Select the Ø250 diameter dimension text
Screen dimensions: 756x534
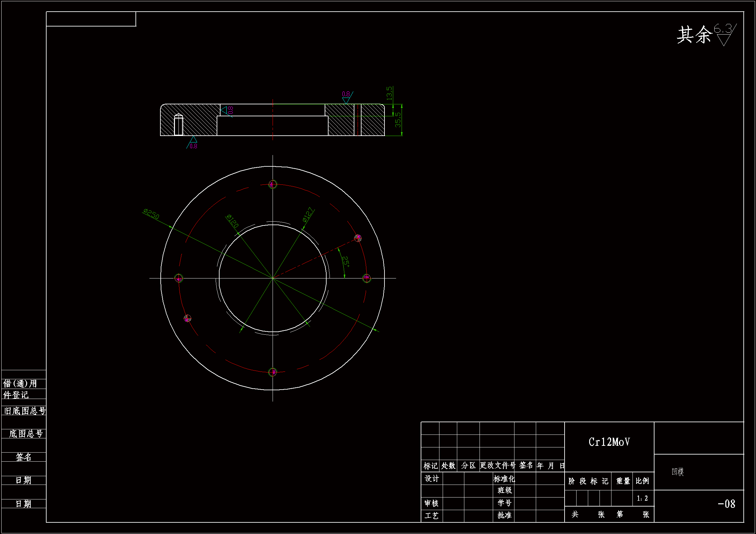151,214
